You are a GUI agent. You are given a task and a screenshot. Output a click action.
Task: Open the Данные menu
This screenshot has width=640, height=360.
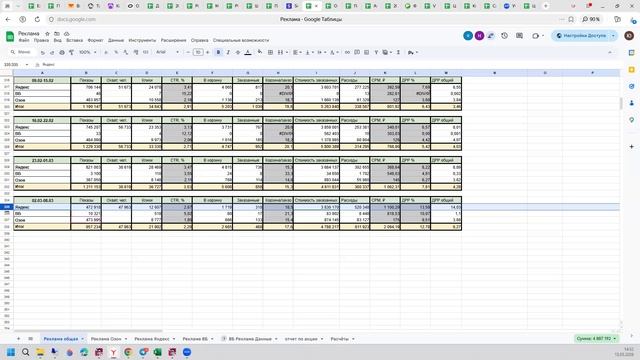(x=116, y=40)
